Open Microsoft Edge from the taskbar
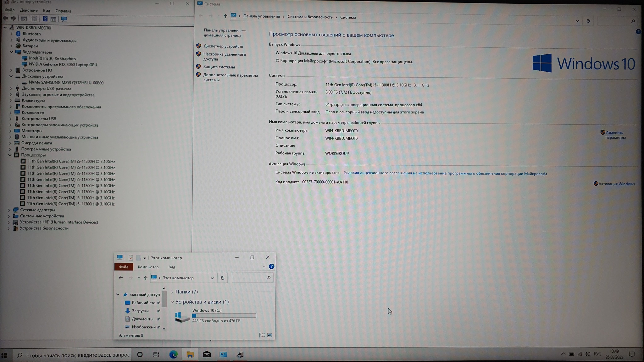 point(173,355)
